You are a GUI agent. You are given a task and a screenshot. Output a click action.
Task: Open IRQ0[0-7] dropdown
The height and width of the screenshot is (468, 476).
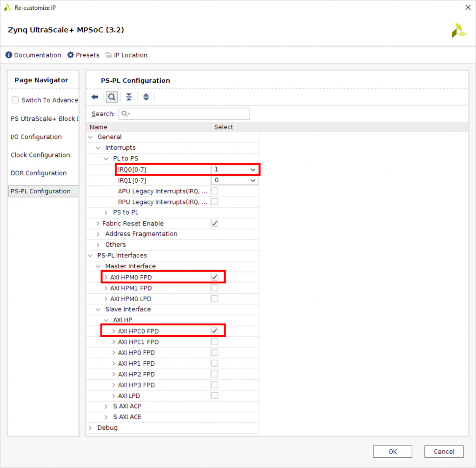coord(234,169)
